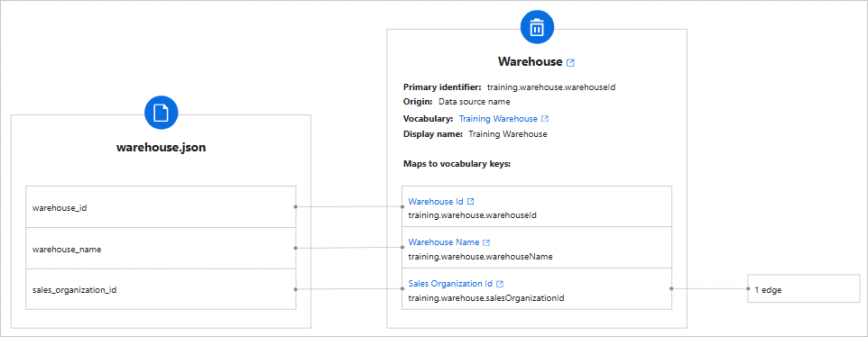The height and width of the screenshot is (337, 868).
Task: Click the Display name value 'Training Warehouse'
Action: tap(508, 134)
